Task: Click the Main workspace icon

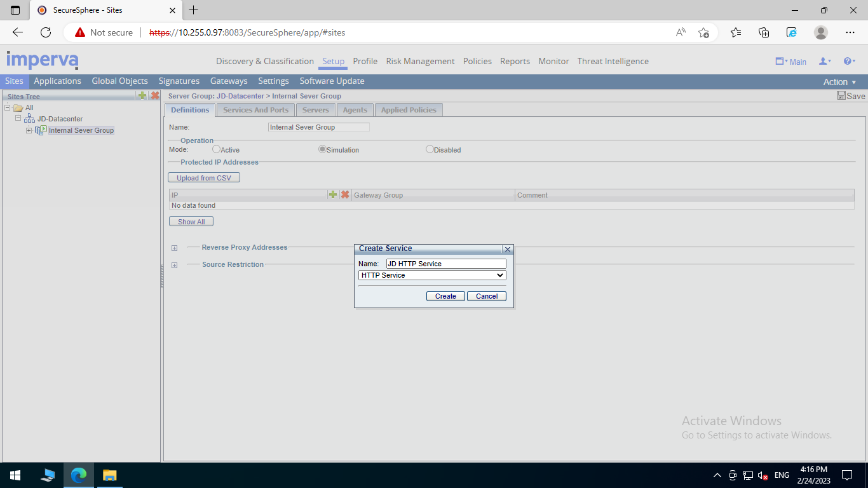Action: [x=780, y=61]
